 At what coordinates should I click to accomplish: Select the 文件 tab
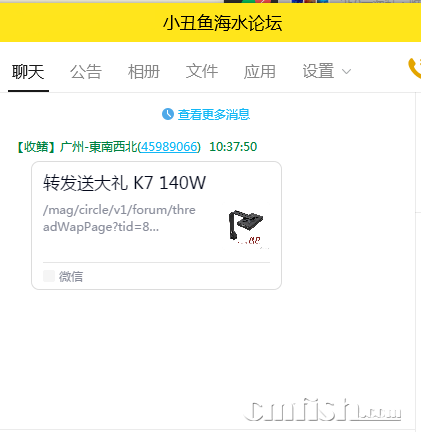[202, 72]
